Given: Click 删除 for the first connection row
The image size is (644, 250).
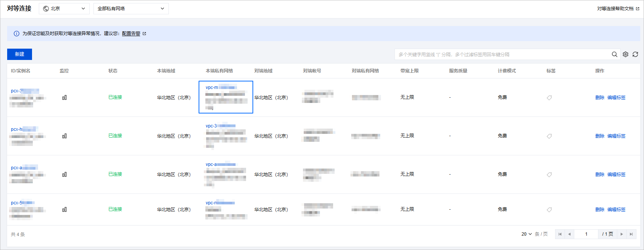Looking at the screenshot, I should pos(600,97).
